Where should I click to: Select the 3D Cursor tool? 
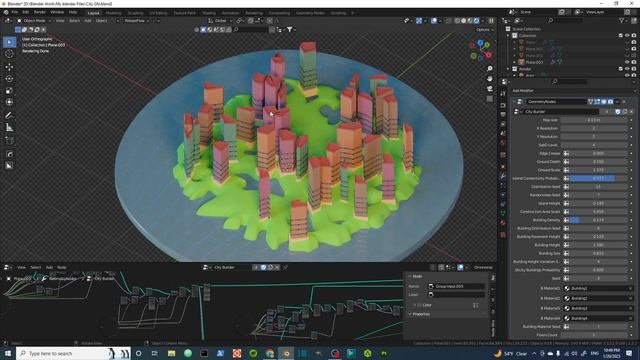(x=9, y=53)
